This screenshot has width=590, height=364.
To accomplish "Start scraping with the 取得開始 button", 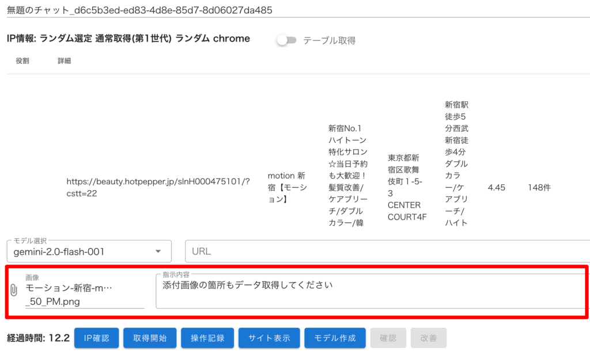I will pos(149,338).
